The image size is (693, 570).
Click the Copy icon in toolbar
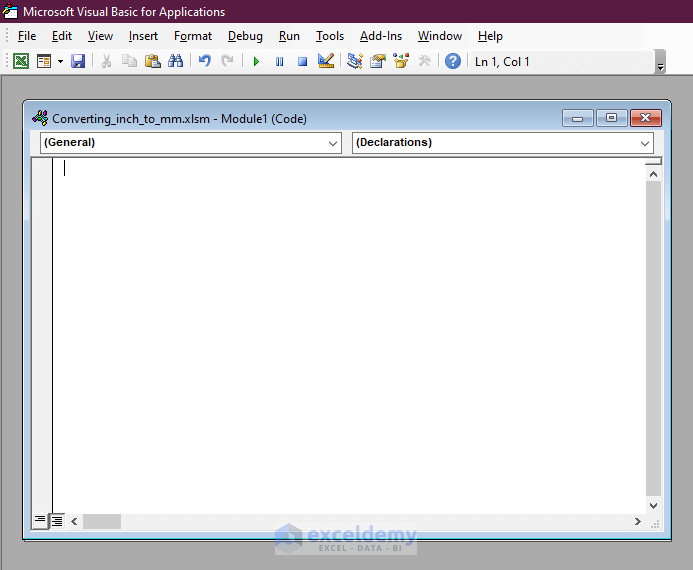(129, 61)
